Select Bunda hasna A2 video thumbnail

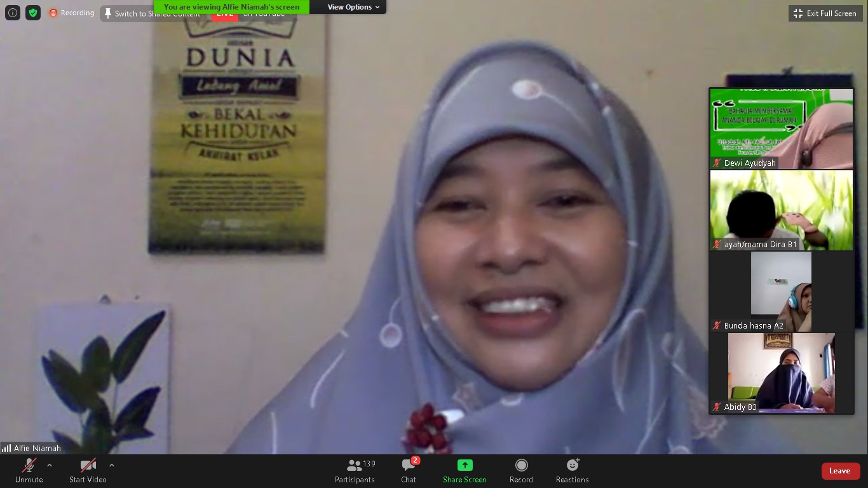pyautogui.click(x=782, y=291)
